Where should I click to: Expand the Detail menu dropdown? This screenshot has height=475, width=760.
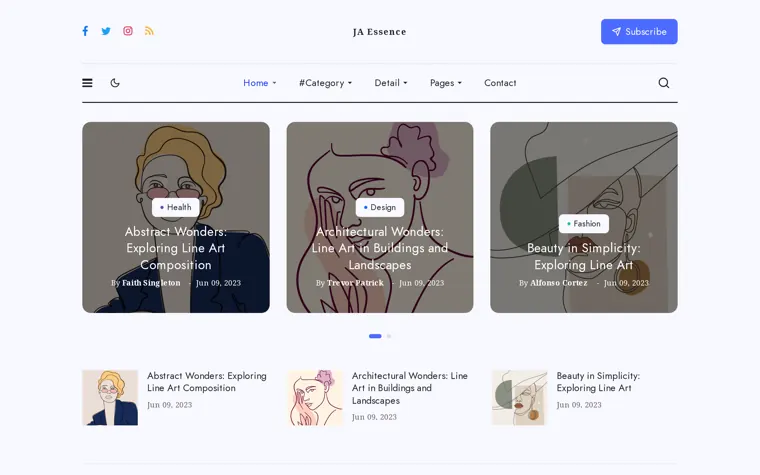pos(391,83)
